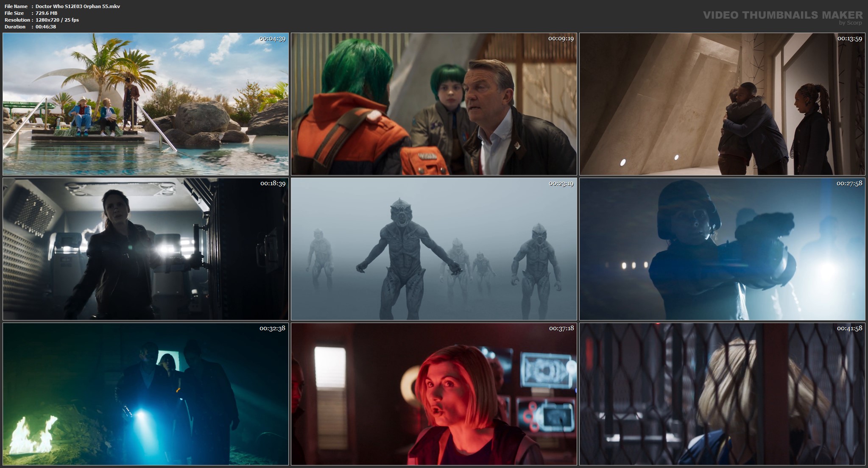Click the 00:32:38 dark tunnel fire thumbnail
The height and width of the screenshot is (468, 868).
145,394
